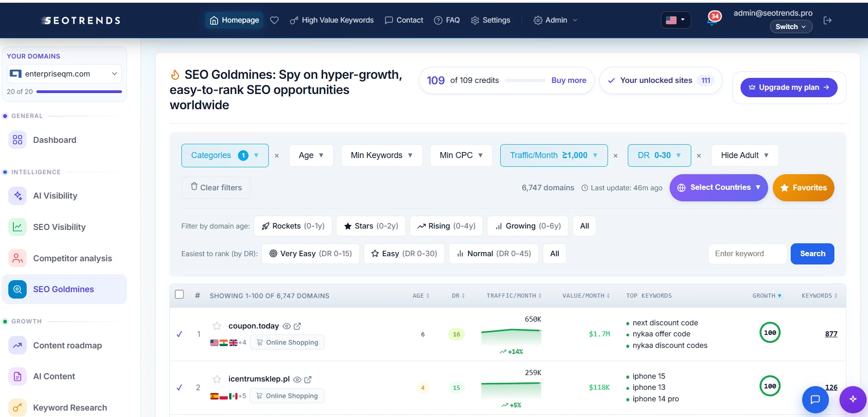Image resolution: width=868 pixels, height=417 pixels.
Task: Click the Enter keyword search field
Action: 747,254
